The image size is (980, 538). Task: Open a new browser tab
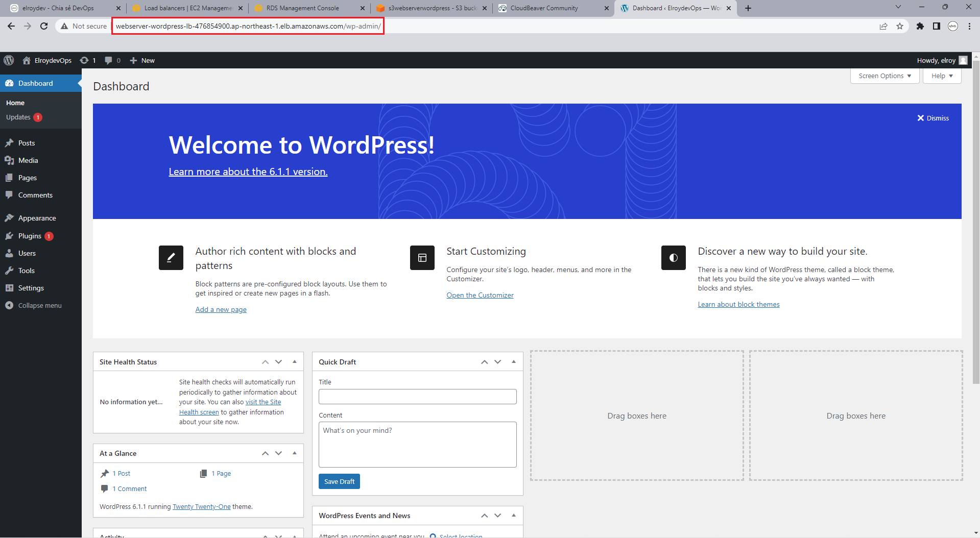pos(748,8)
